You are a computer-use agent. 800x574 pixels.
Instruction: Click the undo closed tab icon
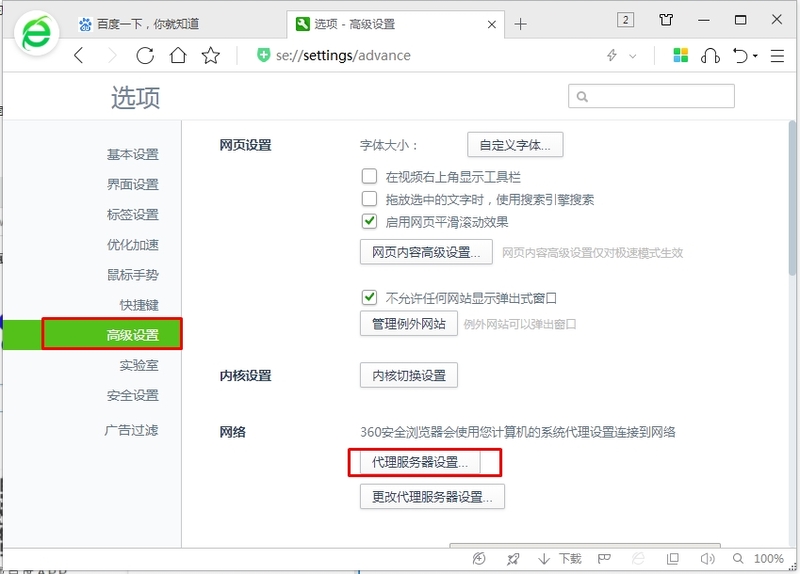[740, 55]
